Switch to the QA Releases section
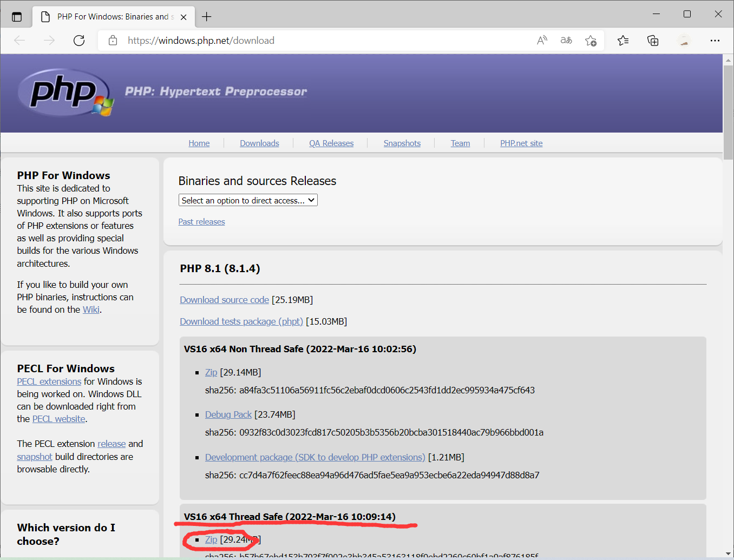The image size is (734, 560). pos(331,143)
